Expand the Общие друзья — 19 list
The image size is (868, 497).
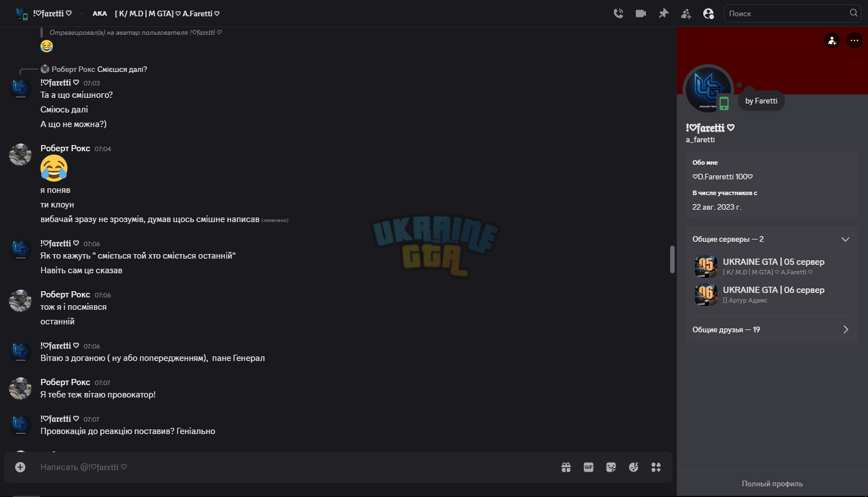tap(772, 329)
